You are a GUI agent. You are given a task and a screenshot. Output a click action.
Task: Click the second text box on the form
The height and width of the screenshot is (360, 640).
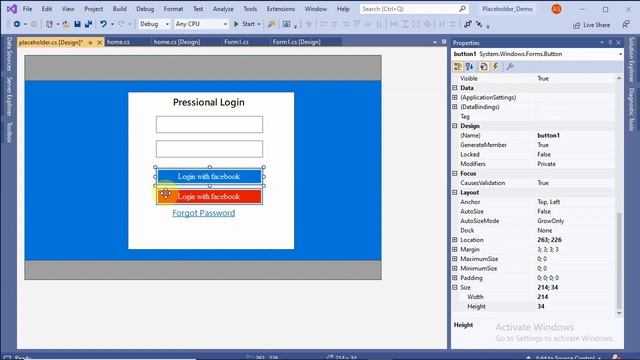pyautogui.click(x=209, y=149)
